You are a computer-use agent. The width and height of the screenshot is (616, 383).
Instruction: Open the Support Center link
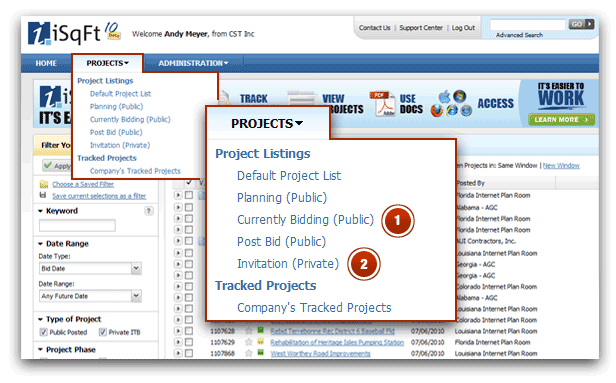(421, 28)
